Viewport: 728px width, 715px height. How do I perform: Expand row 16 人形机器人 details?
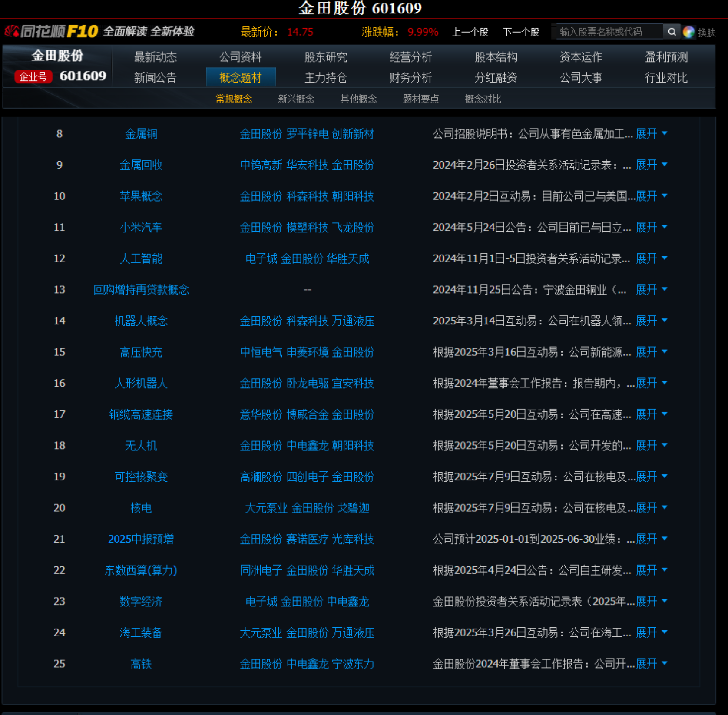[x=651, y=383]
